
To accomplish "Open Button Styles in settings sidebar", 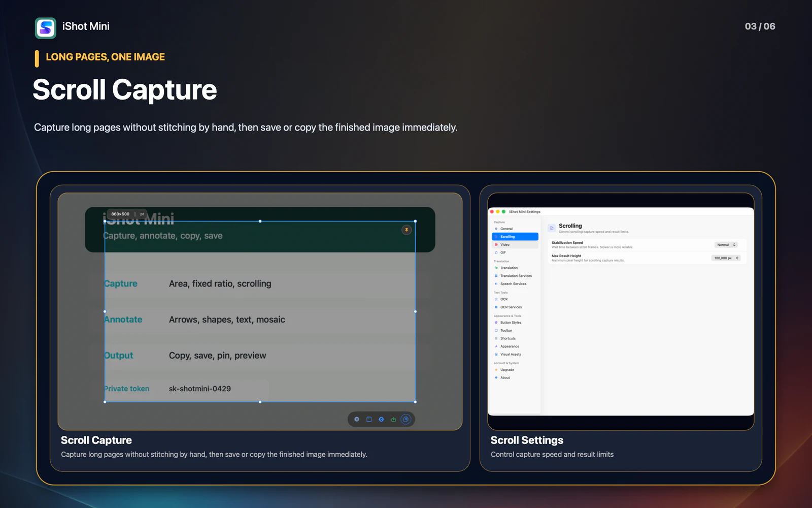I will click(x=515, y=323).
